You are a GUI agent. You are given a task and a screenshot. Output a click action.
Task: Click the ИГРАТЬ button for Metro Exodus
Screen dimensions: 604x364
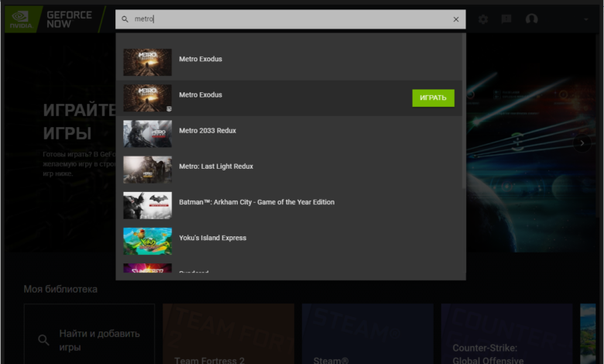[x=433, y=98]
